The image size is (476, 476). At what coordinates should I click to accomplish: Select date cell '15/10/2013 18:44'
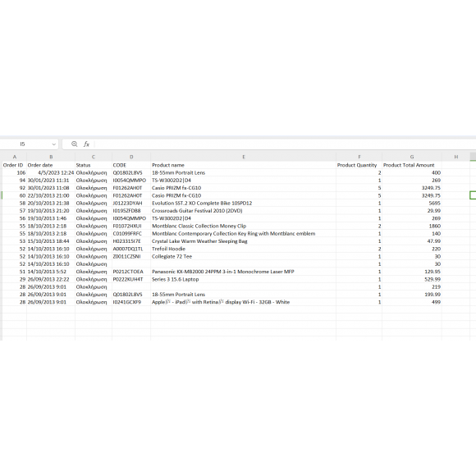[x=51, y=241]
